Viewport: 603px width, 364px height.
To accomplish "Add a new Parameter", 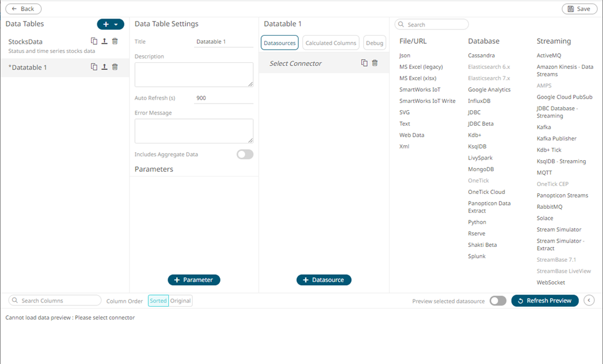I will click(194, 280).
